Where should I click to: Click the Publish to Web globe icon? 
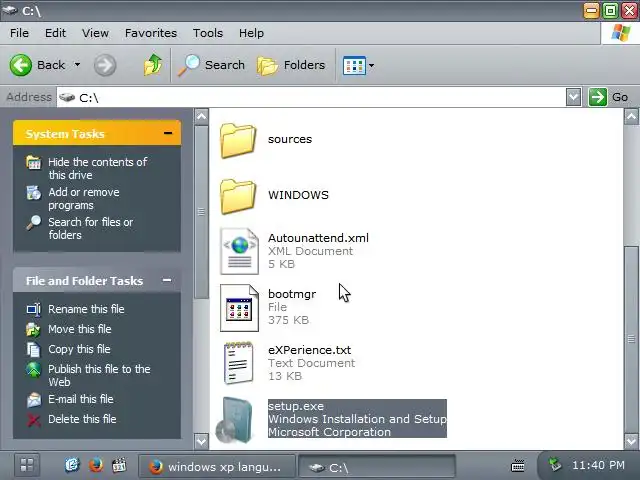click(34, 369)
